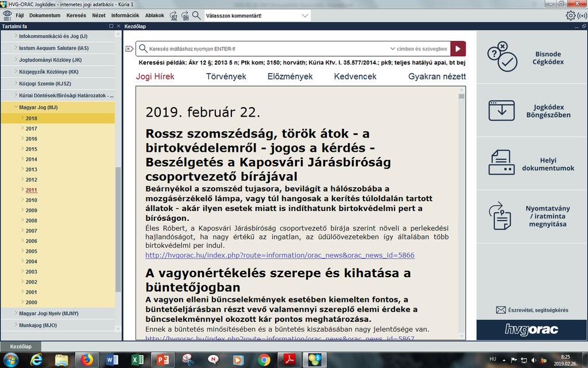Undock the Tartalmi fa panel with the square icon

click(x=111, y=26)
